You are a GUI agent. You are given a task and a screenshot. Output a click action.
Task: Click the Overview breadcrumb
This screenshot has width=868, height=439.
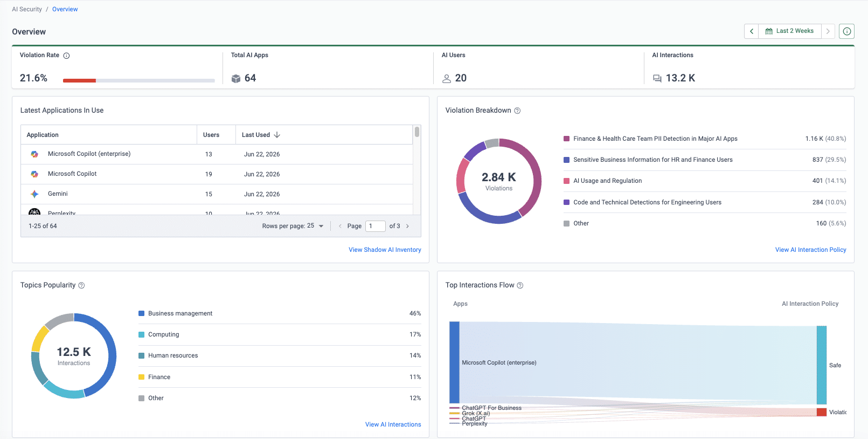tap(65, 9)
